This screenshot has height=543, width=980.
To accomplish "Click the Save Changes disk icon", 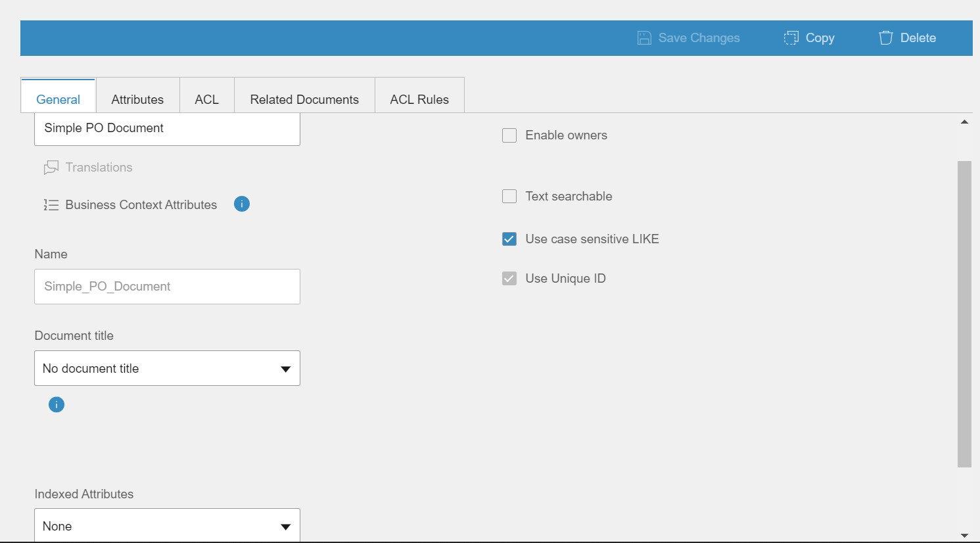I will (x=644, y=38).
